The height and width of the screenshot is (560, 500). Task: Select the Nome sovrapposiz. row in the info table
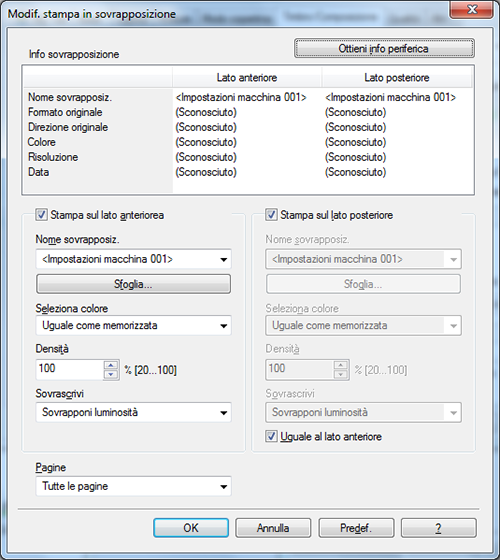coord(248,97)
